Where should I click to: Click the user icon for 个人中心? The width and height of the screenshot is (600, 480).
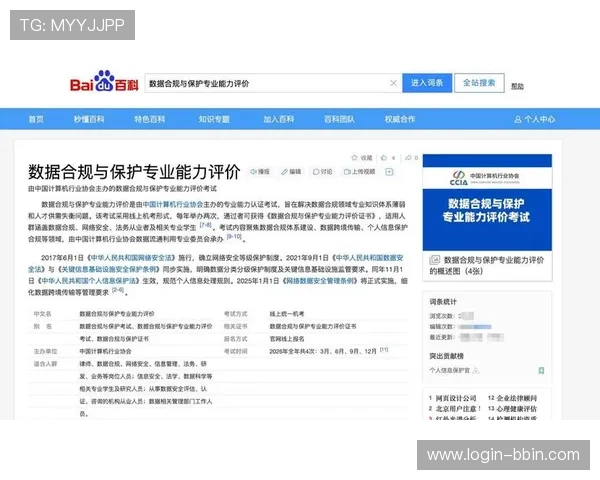tap(518, 119)
